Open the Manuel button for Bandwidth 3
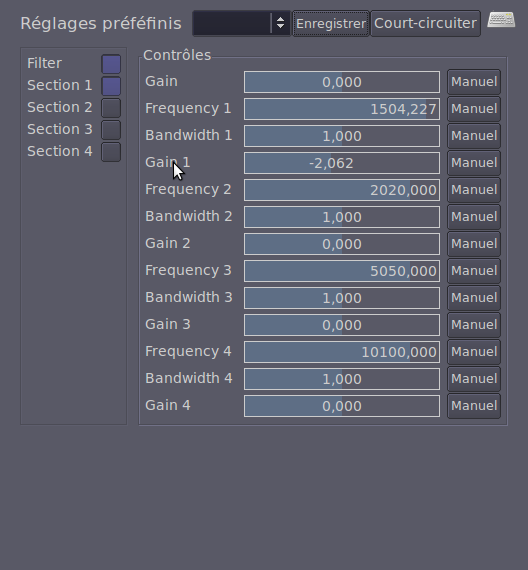 (x=474, y=298)
